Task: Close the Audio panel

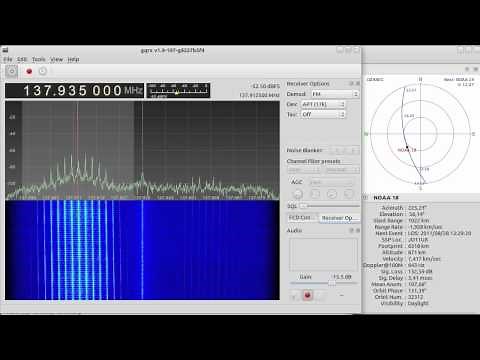Action: pos(358,230)
